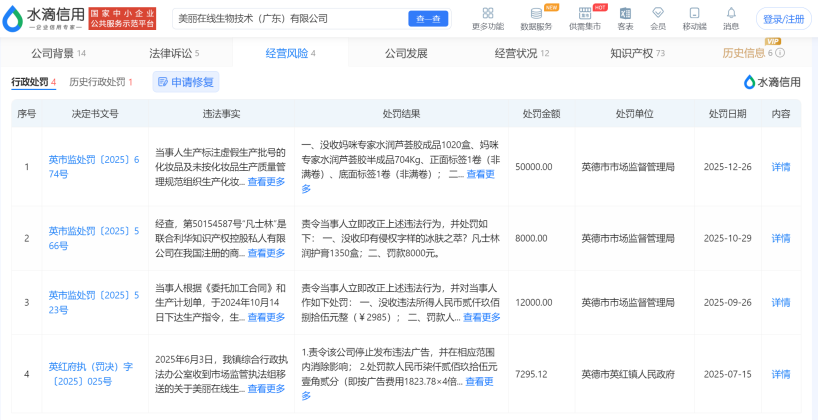Switch to 法律诉讼 tab
The height and width of the screenshot is (420, 818).
pyautogui.click(x=174, y=53)
